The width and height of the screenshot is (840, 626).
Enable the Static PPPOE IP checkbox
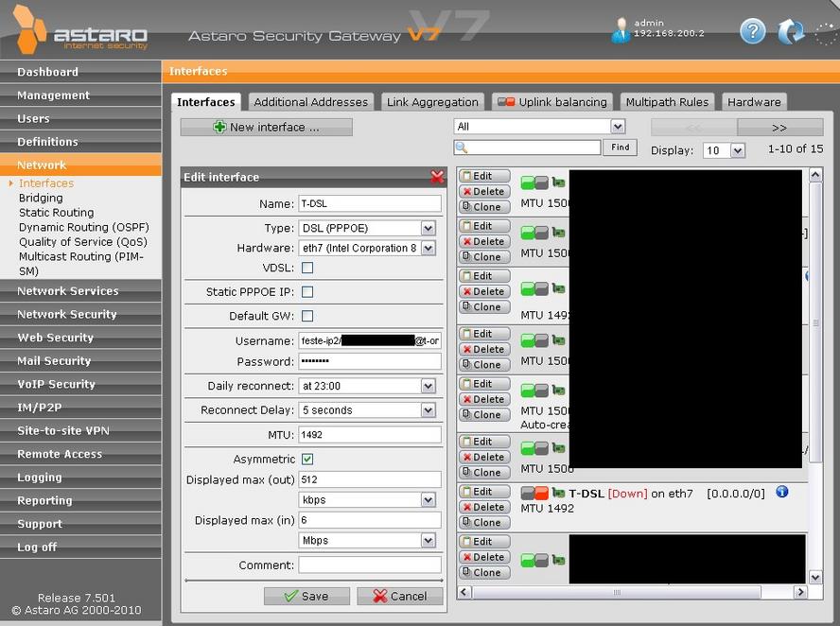pos(307,292)
